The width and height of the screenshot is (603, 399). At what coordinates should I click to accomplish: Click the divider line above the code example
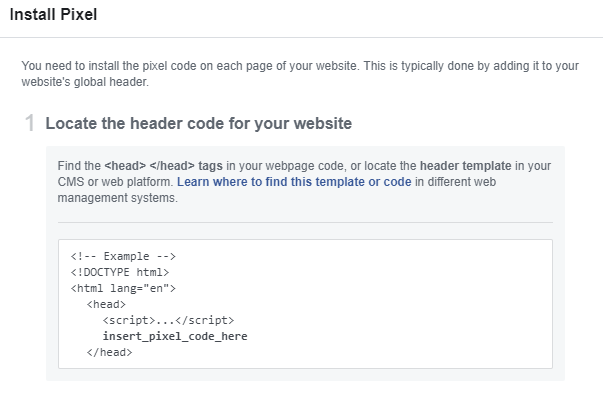coord(305,222)
